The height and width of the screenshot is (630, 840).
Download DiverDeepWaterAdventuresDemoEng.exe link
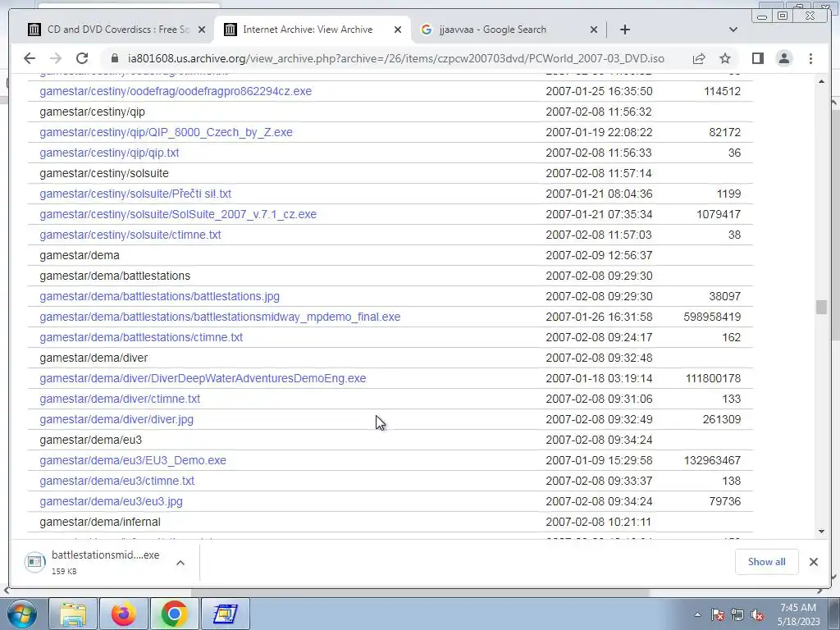(x=203, y=378)
